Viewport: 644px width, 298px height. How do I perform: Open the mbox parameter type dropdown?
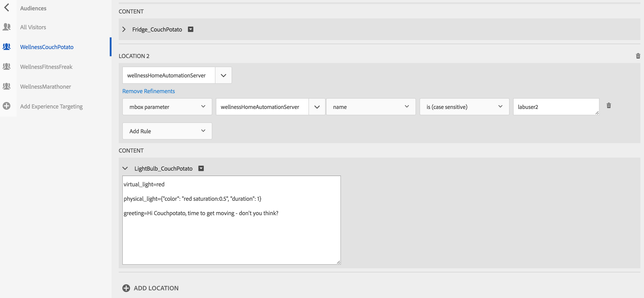coord(167,107)
